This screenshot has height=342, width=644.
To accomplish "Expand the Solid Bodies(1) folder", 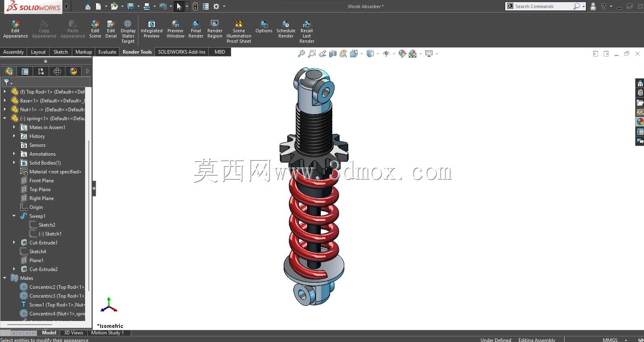I will click(x=14, y=163).
